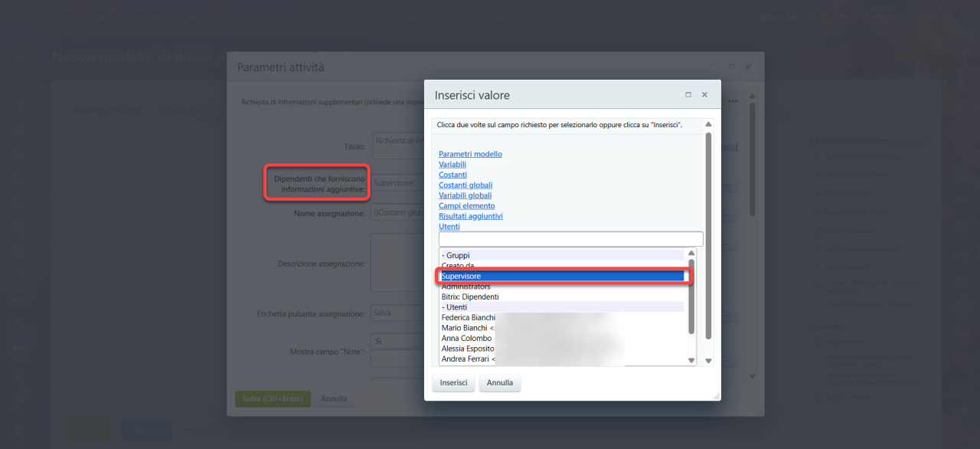Close the Parametri attività window

pos(748,67)
